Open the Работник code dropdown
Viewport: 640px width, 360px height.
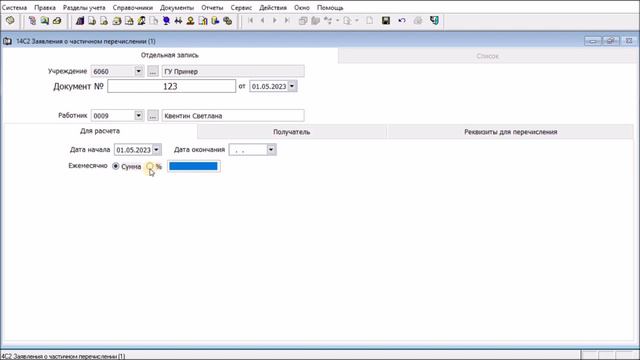click(139, 116)
